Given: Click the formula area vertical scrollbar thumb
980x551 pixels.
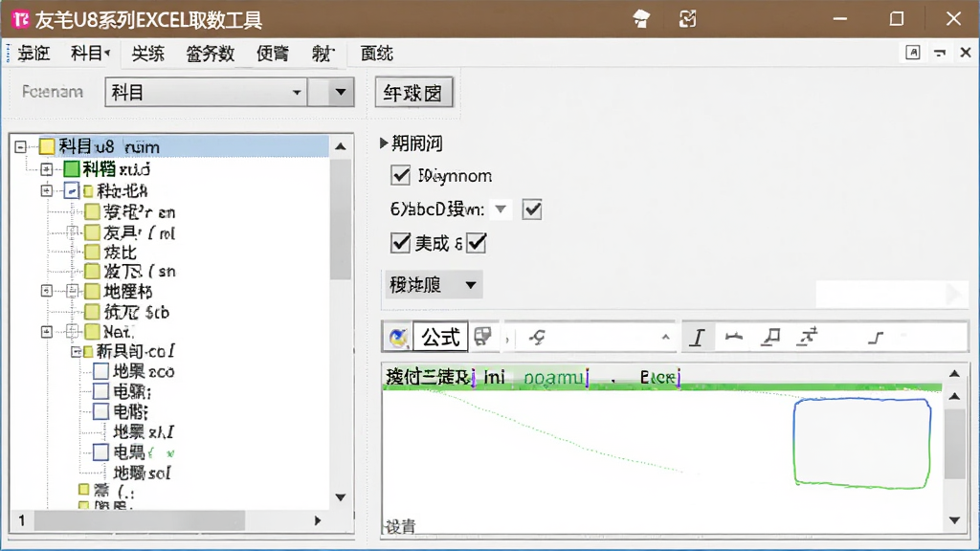Looking at the screenshot, I should point(954,444).
